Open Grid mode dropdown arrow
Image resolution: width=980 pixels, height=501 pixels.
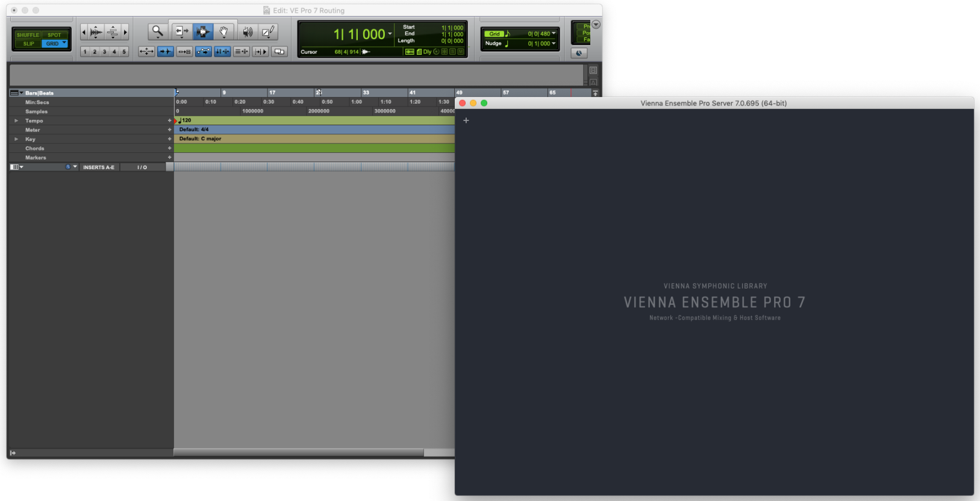coord(64,43)
